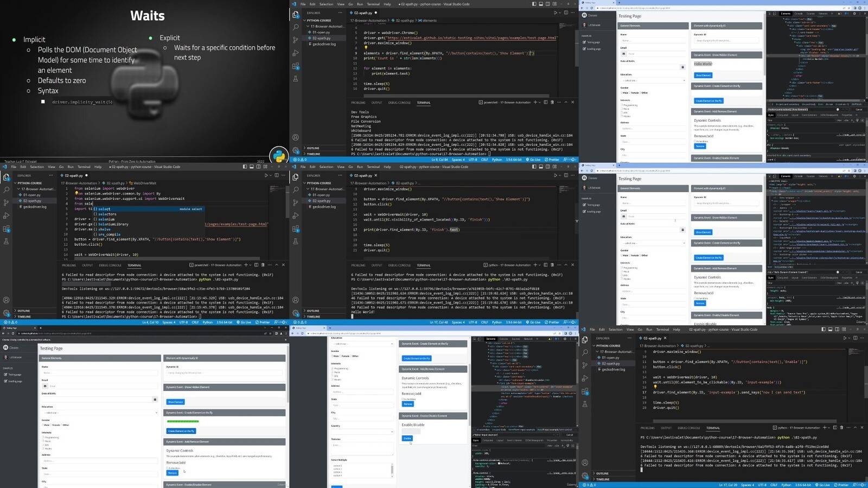Kill terminal via trash icon, autocomplete-popup VS Code window
The image size is (868, 488).
(263, 265)
